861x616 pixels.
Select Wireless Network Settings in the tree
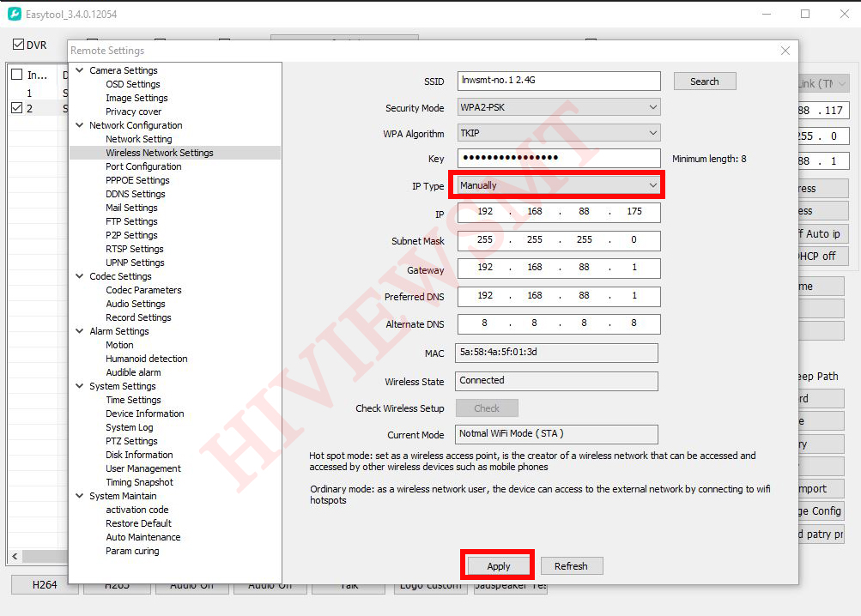coord(160,153)
